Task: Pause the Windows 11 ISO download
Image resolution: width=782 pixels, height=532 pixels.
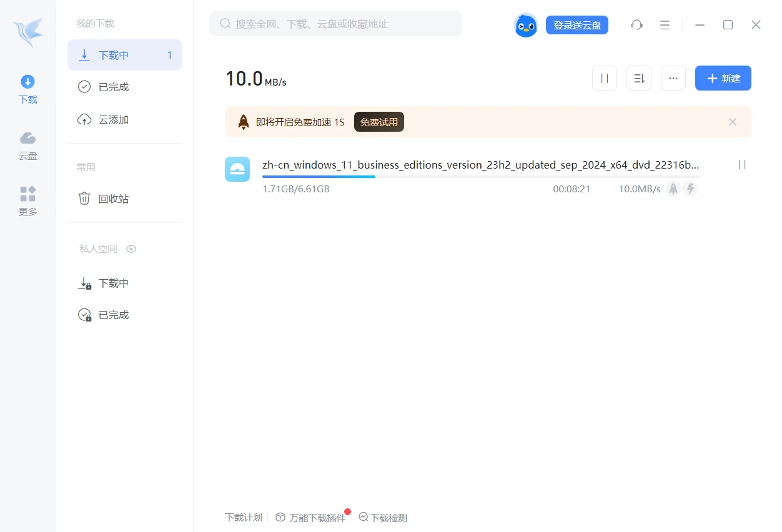Action: click(742, 165)
